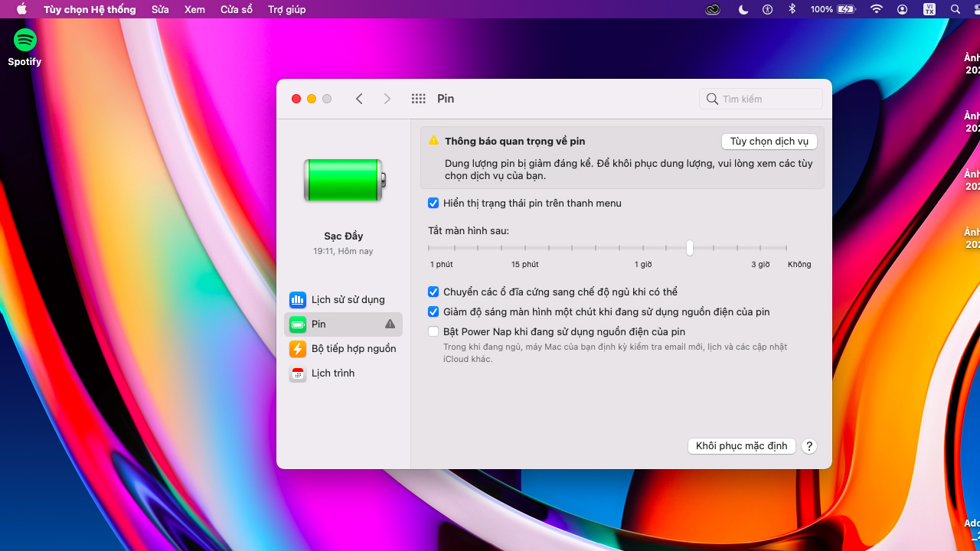This screenshot has width=980, height=551.
Task: Toggle Giảm độ sáng màn hình một chút
Action: (433, 312)
